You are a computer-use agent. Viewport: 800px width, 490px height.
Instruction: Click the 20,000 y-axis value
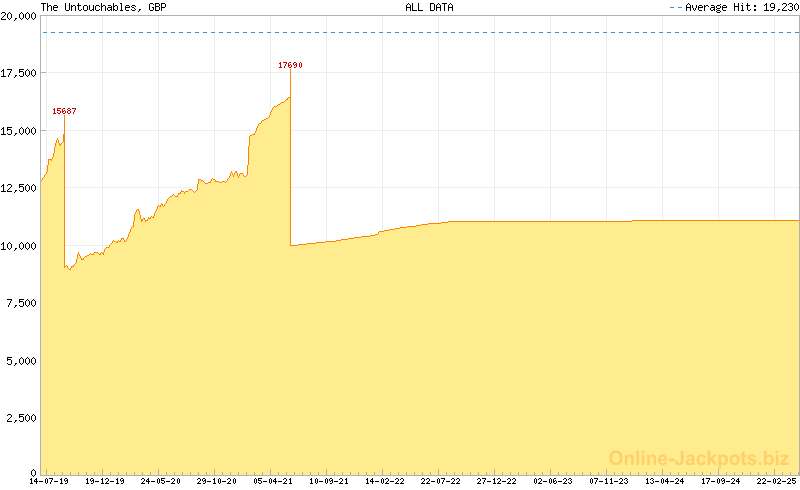[x=19, y=17]
